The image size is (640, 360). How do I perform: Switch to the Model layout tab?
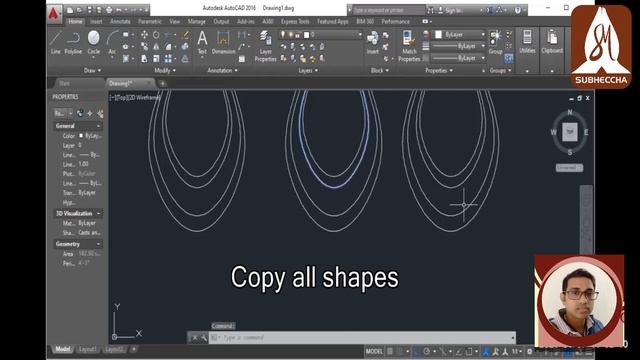62,349
